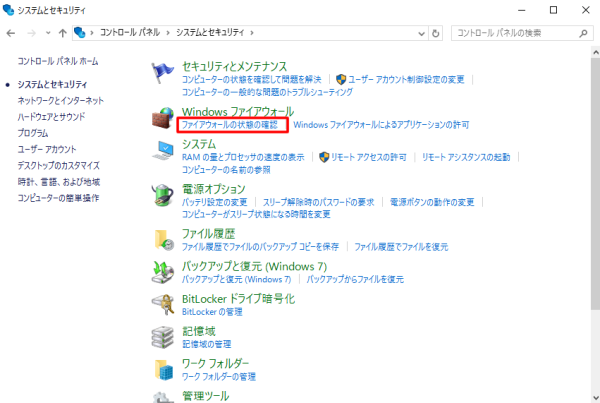Click the ファイル履歴 folder icon
600x403 pixels.
click(x=164, y=240)
